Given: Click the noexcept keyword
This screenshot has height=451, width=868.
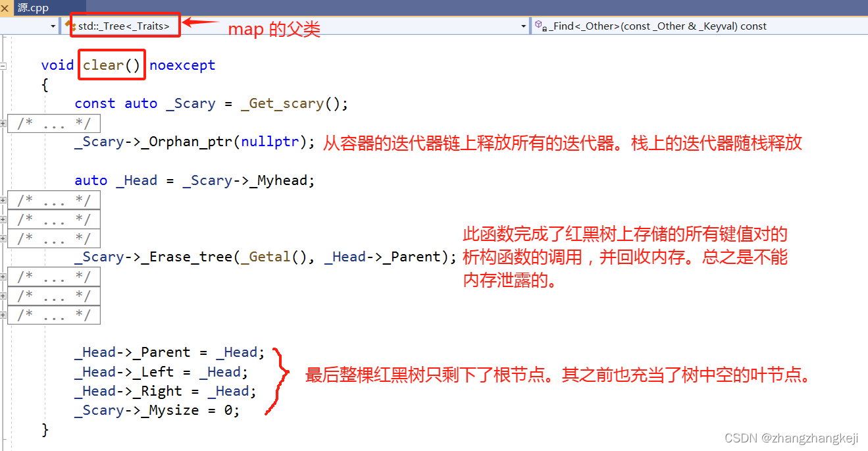Looking at the screenshot, I should click(182, 65).
